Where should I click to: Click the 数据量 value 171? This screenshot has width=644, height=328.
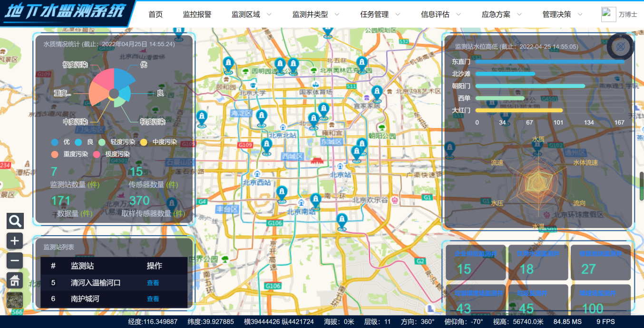(60, 201)
